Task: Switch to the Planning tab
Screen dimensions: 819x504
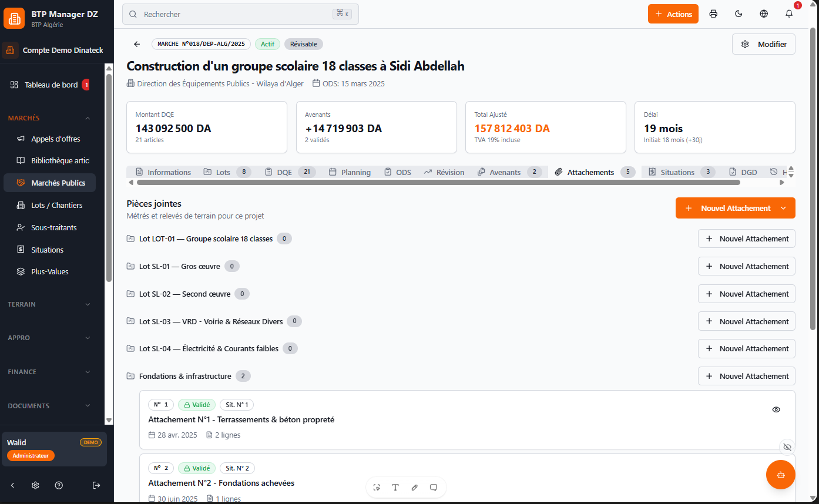Action: [350, 172]
